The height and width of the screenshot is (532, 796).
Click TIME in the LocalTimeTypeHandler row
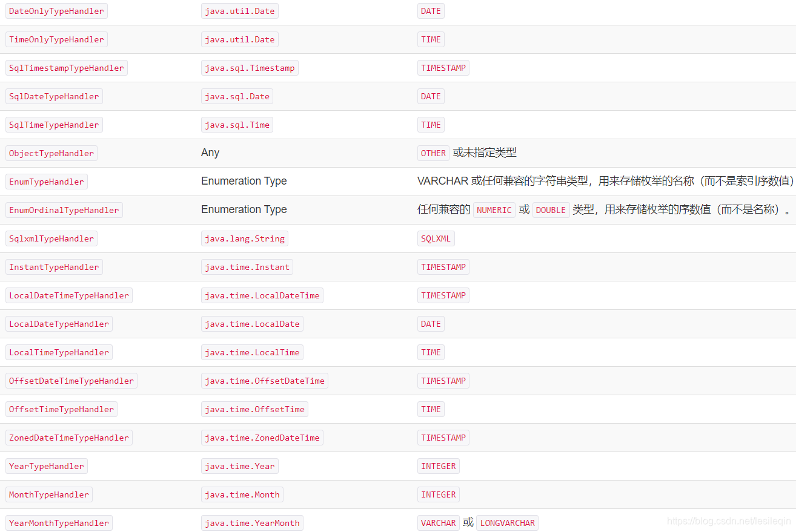[x=431, y=352]
